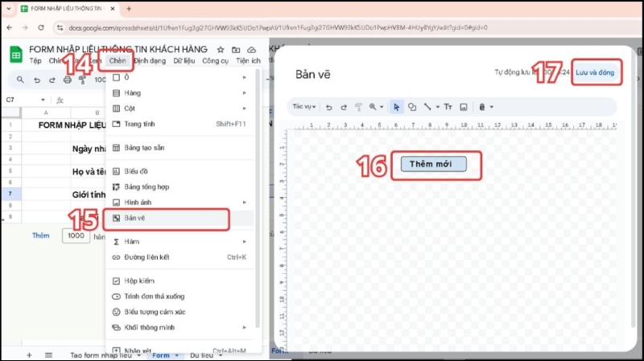644x361 pixels.
Task: Open the Google Sheets home icon
Action: click(16, 55)
